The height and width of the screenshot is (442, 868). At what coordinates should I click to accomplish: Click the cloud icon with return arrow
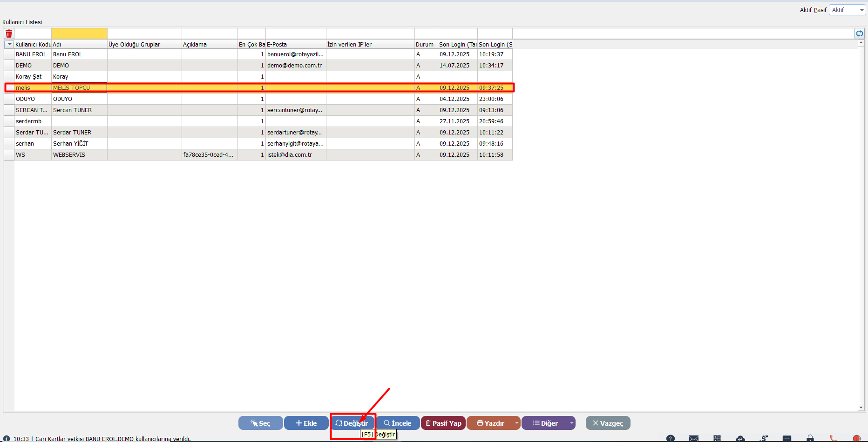click(x=740, y=438)
